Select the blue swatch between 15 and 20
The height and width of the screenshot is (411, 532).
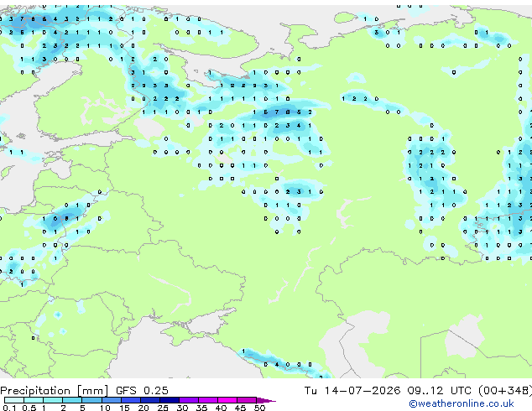131,400
